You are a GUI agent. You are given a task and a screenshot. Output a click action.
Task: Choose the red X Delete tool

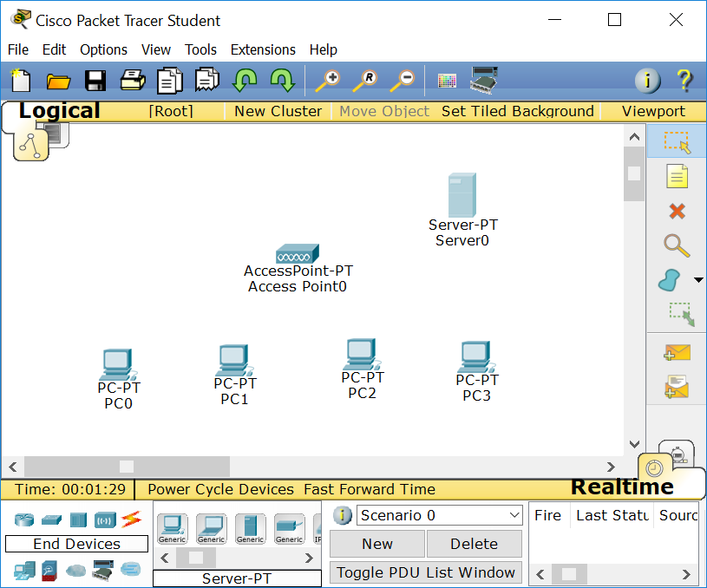(677, 211)
